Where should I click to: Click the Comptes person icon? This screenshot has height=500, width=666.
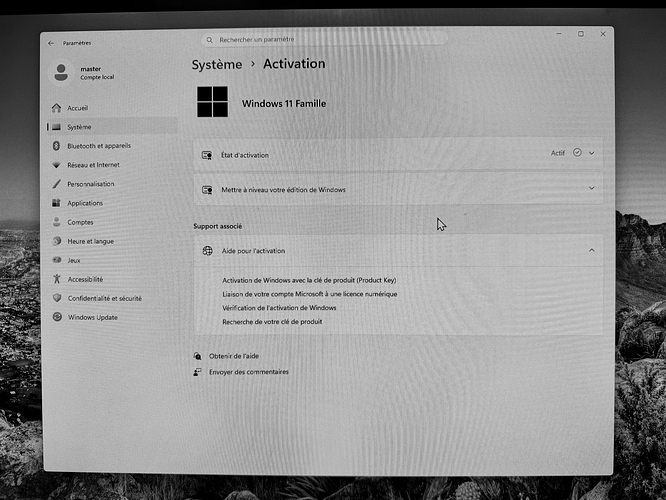click(x=56, y=222)
